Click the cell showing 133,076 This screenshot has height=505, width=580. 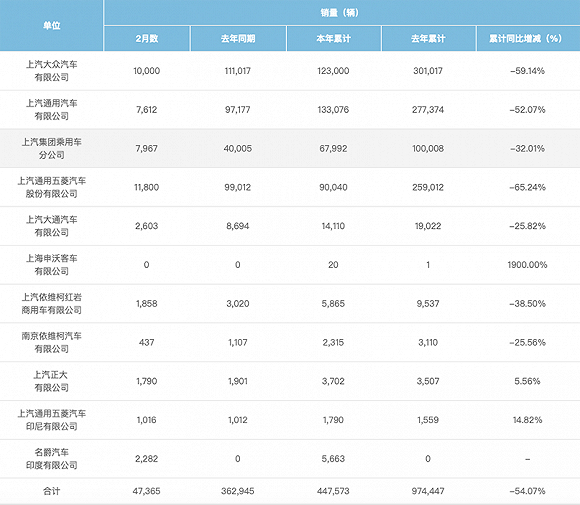(333, 110)
